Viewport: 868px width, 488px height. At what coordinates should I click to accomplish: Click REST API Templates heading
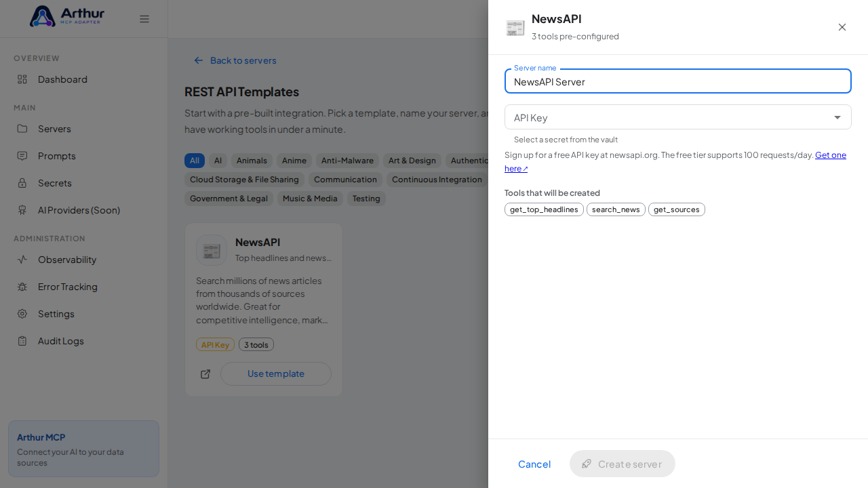coord(241,91)
